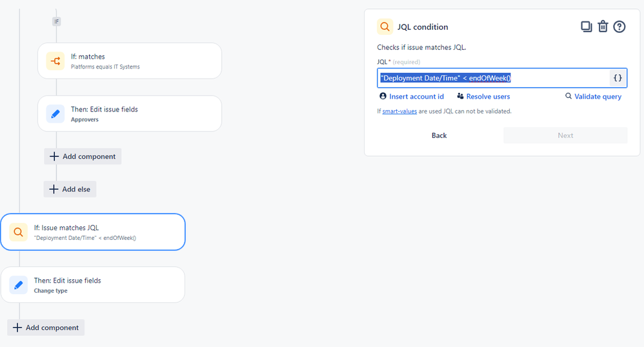Click the JQL condition magnifier icon in panel header
644x347 pixels.
(385, 26)
